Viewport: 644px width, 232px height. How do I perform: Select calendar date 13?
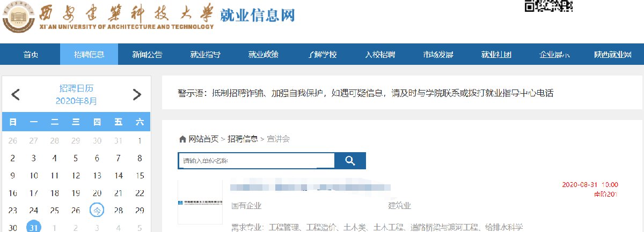click(x=97, y=175)
